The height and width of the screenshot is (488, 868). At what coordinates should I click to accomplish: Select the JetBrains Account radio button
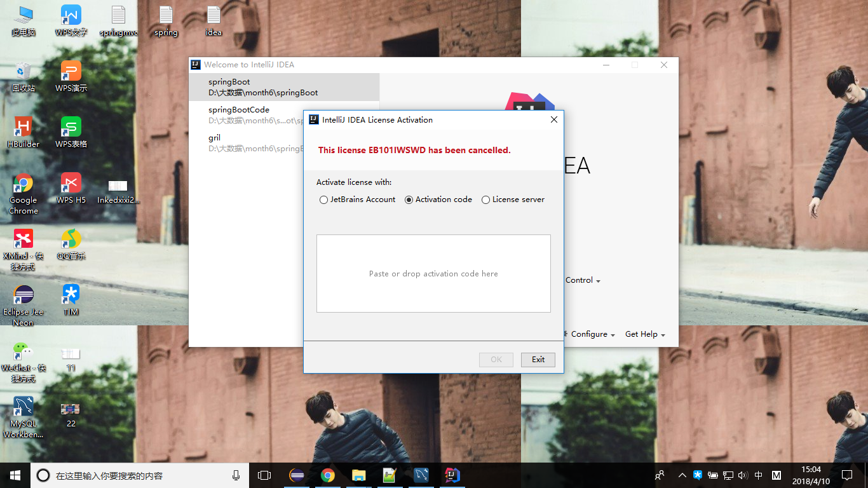coord(357,200)
